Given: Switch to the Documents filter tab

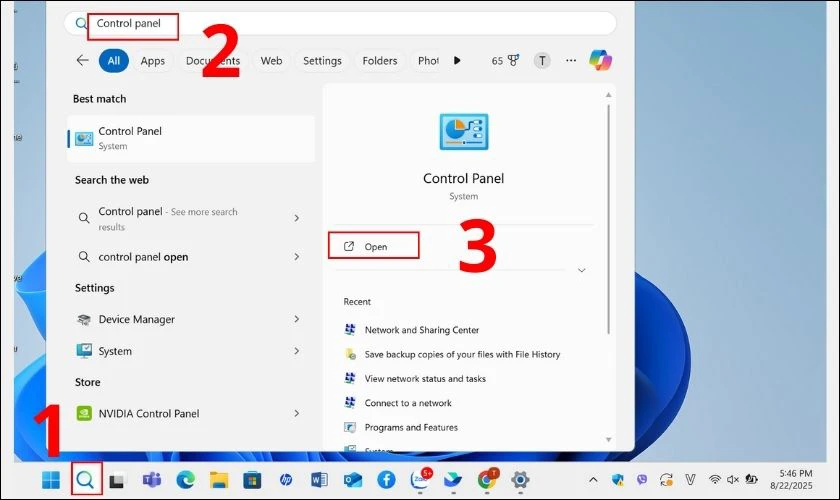Looking at the screenshot, I should (x=213, y=61).
